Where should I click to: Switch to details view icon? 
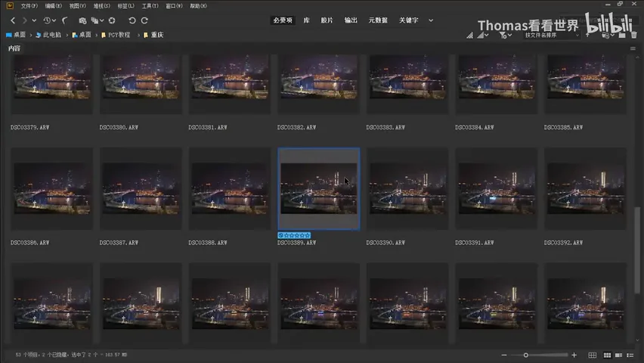point(618,355)
